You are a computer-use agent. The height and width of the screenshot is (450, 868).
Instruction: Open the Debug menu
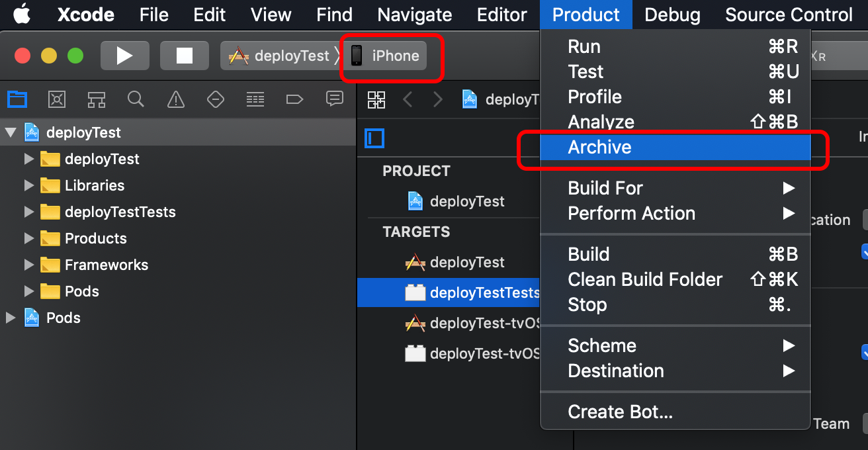[672, 15]
